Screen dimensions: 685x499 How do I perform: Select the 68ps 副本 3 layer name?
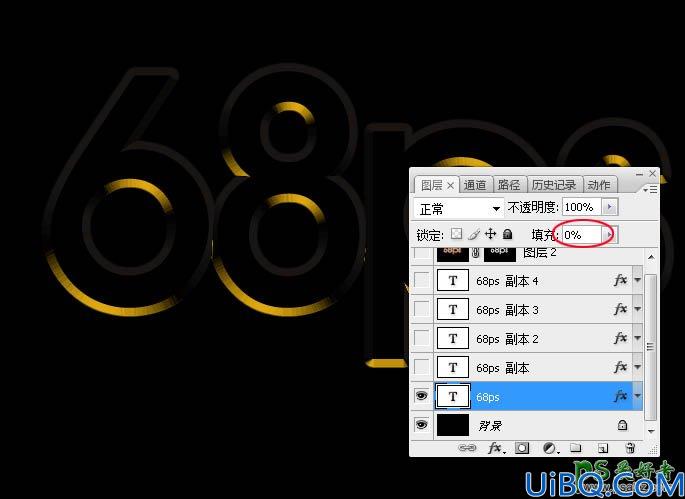507,310
